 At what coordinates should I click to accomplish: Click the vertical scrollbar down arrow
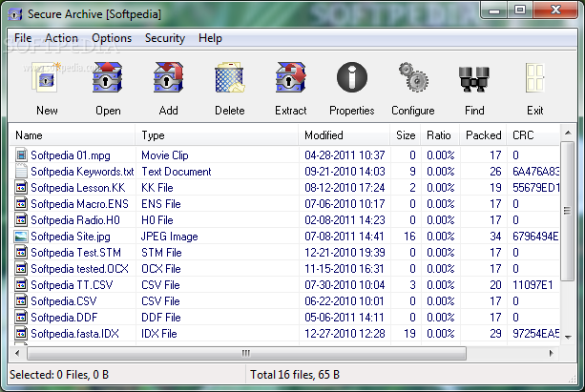[568, 337]
